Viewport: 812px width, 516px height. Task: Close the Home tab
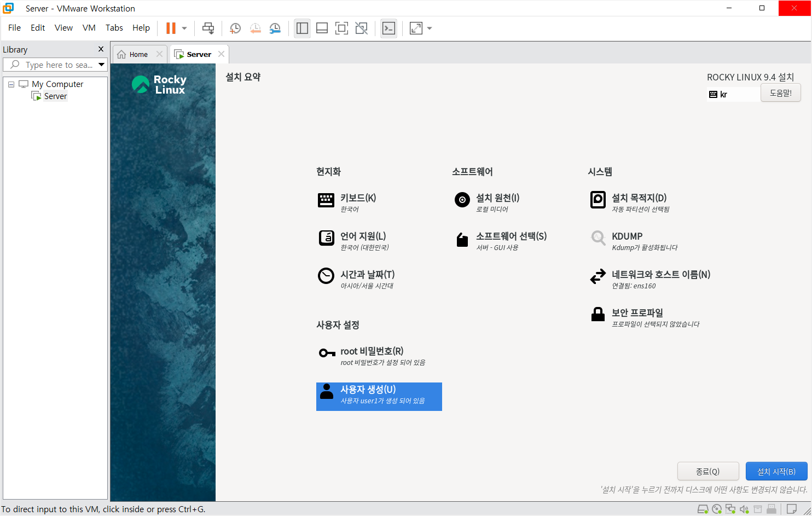pos(159,54)
